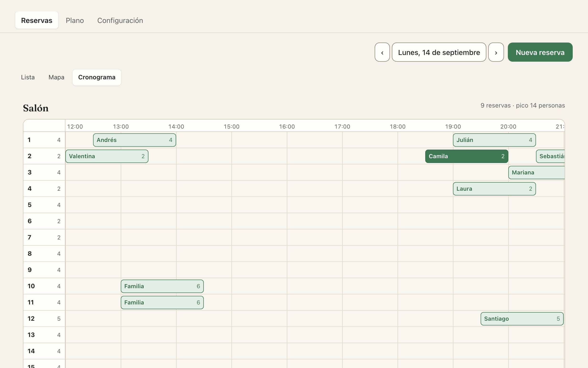Go to next day with right chevron
This screenshot has height=368, width=588.
click(x=496, y=52)
